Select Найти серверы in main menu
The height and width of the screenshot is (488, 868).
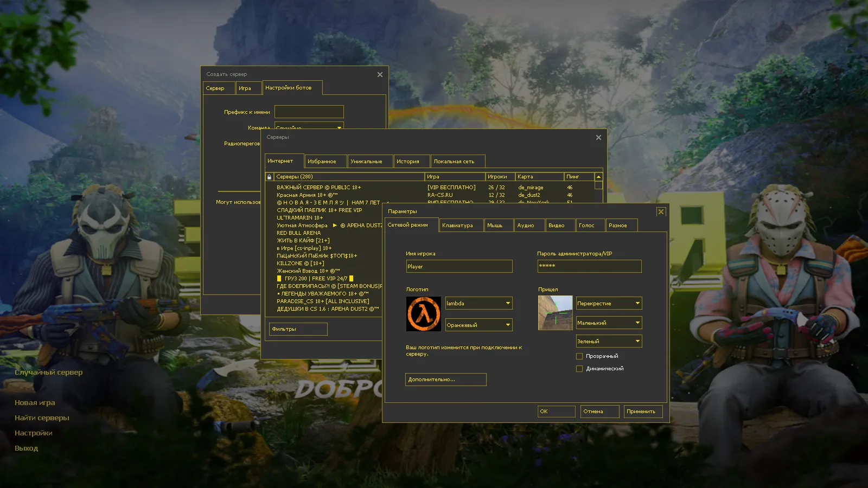click(x=42, y=418)
